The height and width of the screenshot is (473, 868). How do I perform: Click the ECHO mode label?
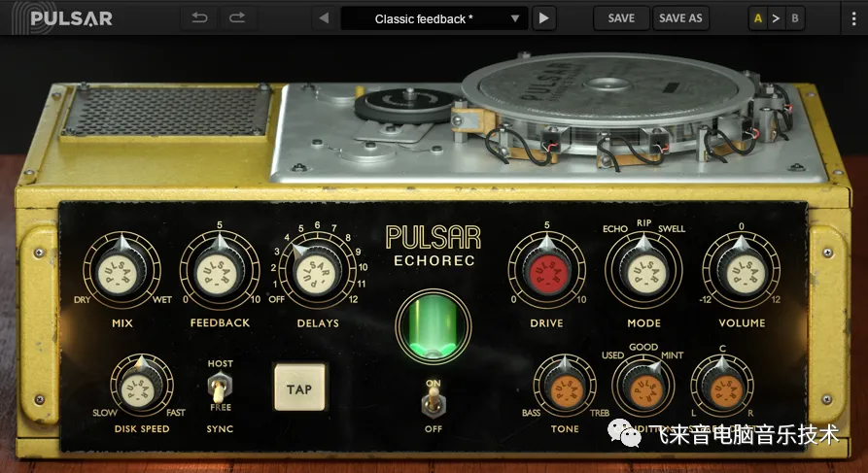coord(615,228)
